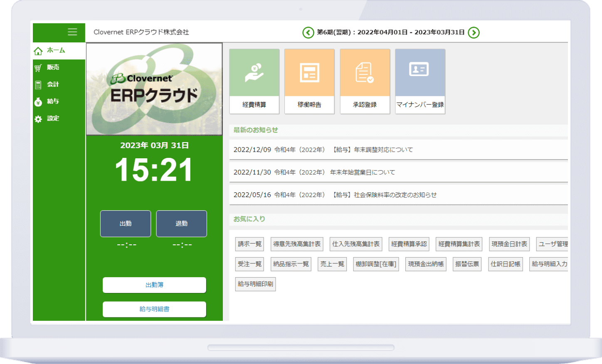Open 仕訳日記帳 favorite shortcut
This screenshot has height=364, width=602.
tap(505, 264)
